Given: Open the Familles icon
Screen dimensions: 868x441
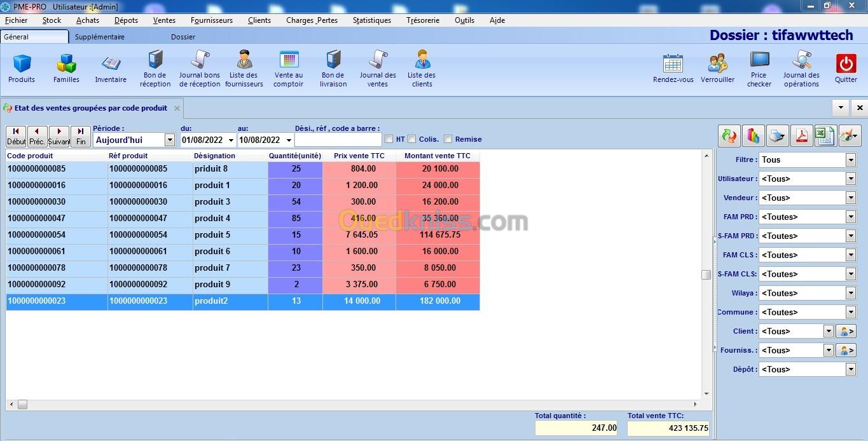Looking at the screenshot, I should (x=66, y=69).
